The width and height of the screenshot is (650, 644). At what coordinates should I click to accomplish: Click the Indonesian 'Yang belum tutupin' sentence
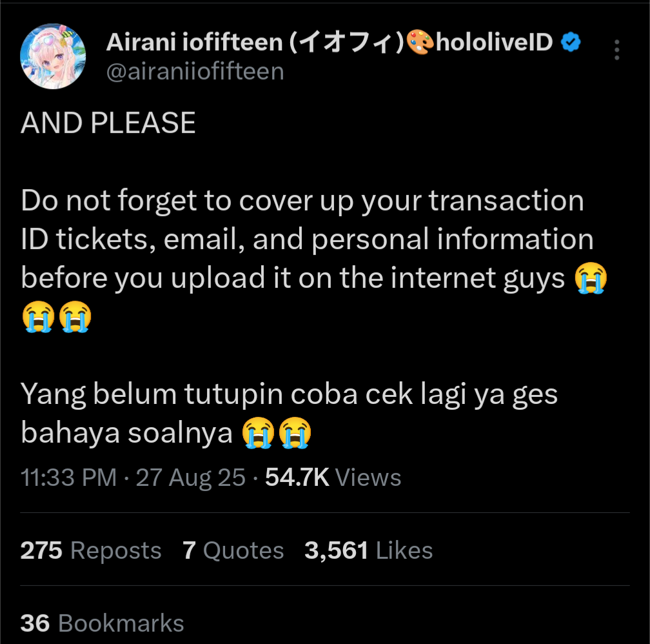(x=289, y=413)
